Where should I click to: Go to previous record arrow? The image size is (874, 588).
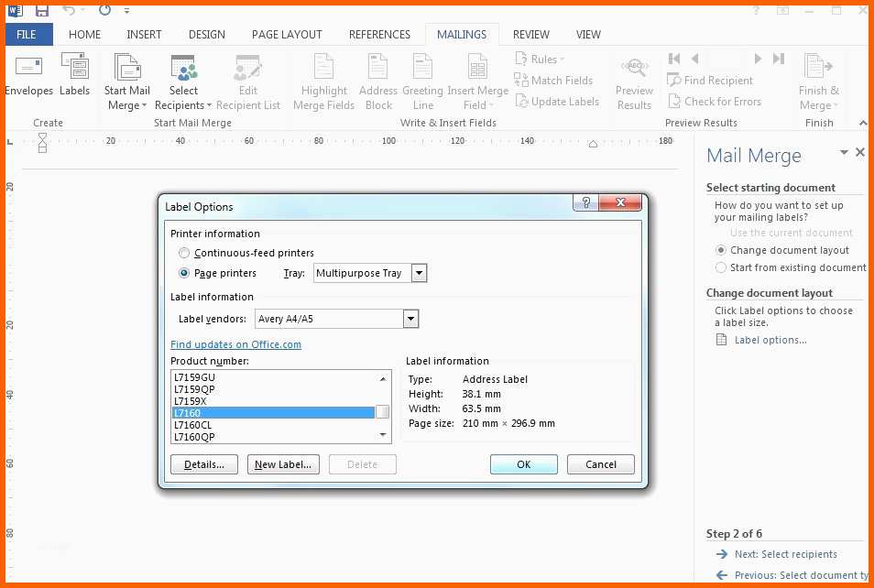(694, 59)
